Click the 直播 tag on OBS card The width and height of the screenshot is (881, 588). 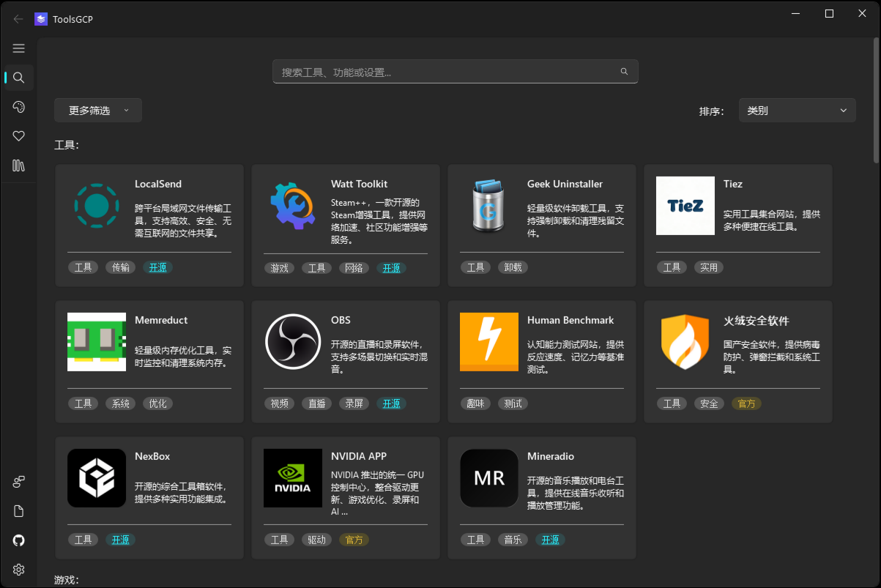[317, 403]
